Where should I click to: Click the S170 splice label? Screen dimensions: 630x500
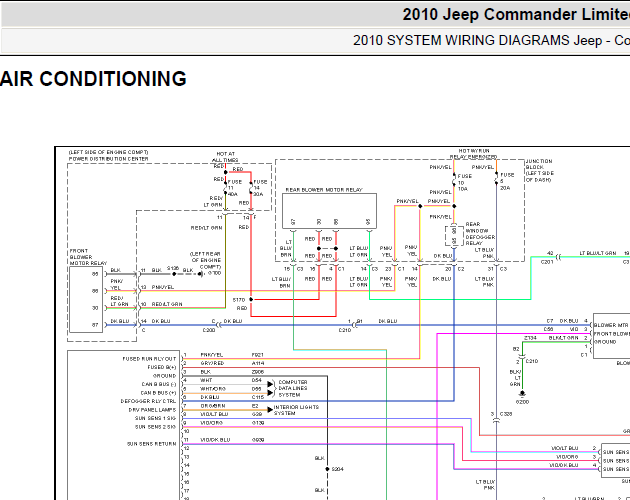239,300
